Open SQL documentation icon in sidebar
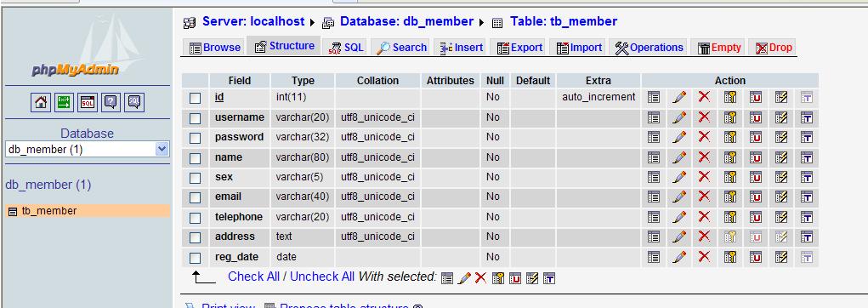 pos(134,102)
